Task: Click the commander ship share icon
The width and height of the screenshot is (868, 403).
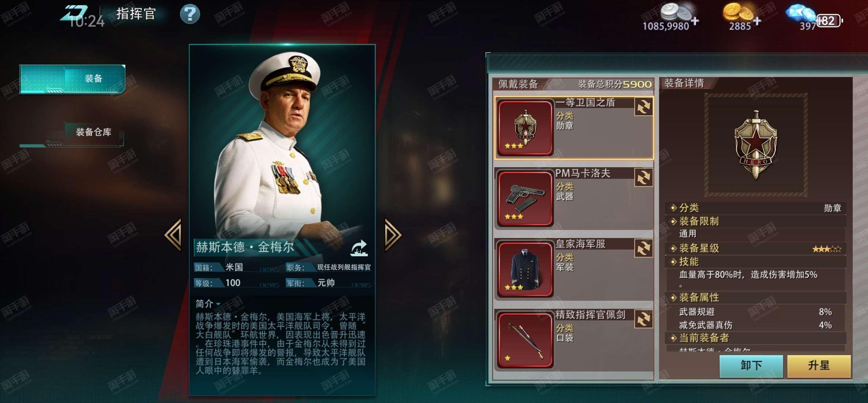Action: coord(359,248)
